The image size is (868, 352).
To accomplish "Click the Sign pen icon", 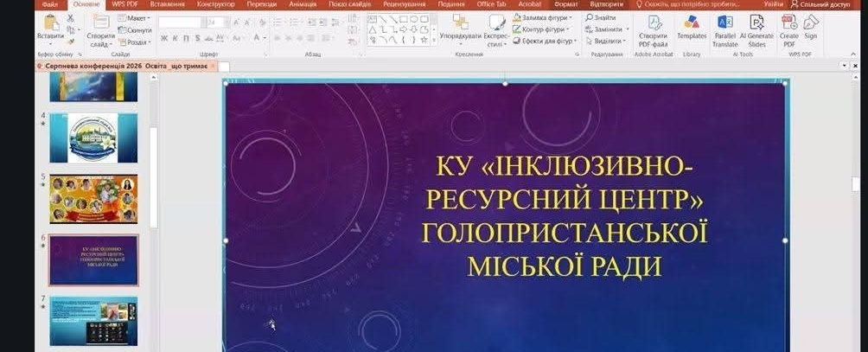I will (811, 22).
